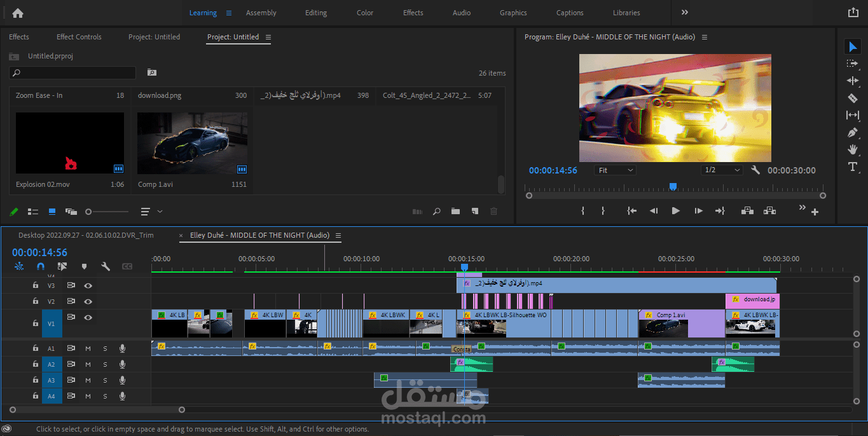This screenshot has height=436, width=868.
Task: Step back one frame
Action: tap(654, 211)
